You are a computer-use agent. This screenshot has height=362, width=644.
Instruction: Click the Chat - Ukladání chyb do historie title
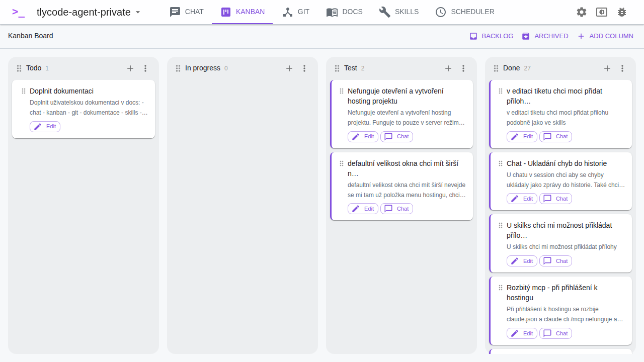tap(556, 163)
